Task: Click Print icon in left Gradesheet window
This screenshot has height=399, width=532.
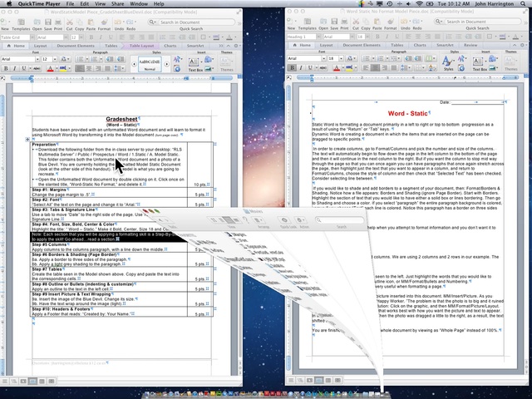Action: 58,22
